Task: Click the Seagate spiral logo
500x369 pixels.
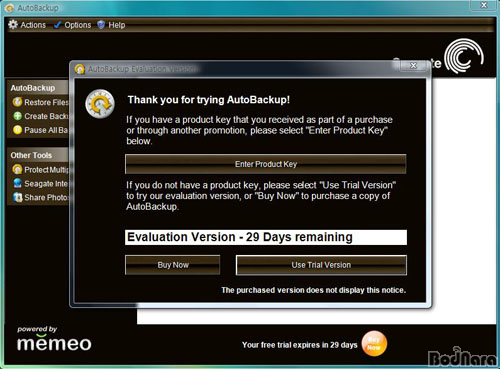Action: (464, 56)
